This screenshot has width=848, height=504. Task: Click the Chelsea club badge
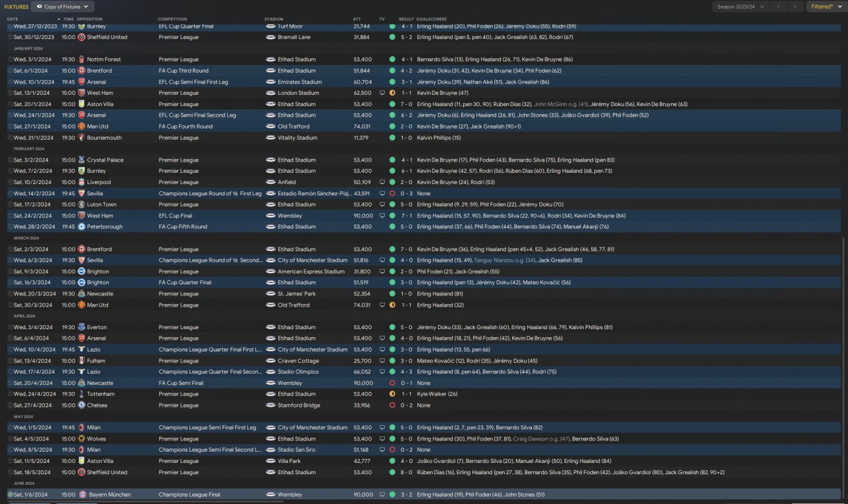point(81,405)
